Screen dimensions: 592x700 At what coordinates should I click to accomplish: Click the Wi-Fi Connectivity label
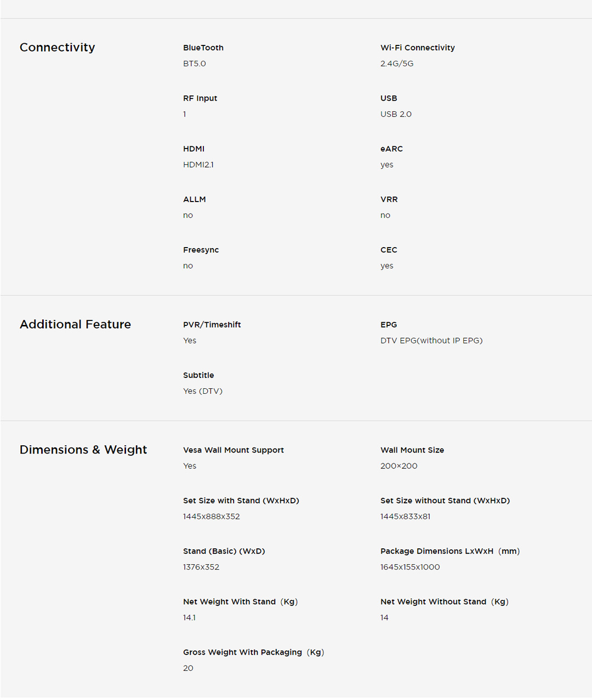(x=417, y=48)
